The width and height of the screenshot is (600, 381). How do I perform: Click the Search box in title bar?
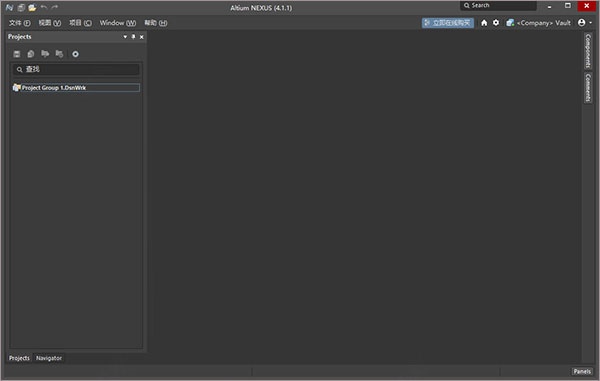pyautogui.click(x=498, y=5)
